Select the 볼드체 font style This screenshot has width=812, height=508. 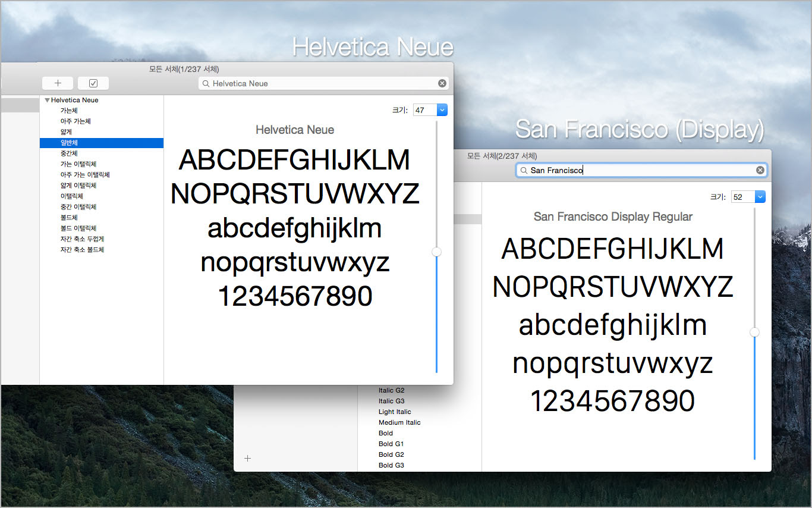[x=69, y=218]
